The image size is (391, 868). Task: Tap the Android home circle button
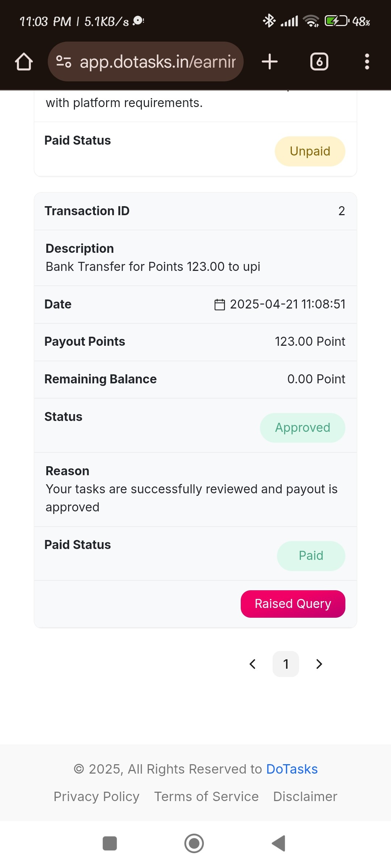(194, 843)
